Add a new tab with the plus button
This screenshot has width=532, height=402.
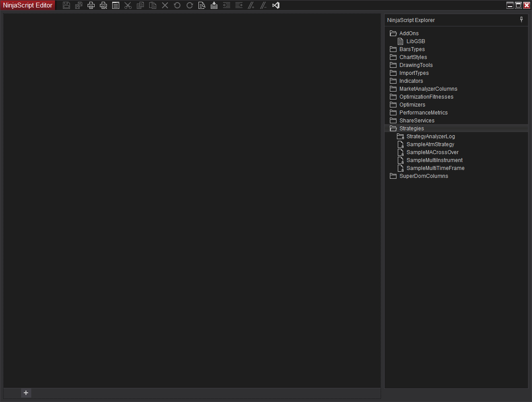[x=26, y=393]
